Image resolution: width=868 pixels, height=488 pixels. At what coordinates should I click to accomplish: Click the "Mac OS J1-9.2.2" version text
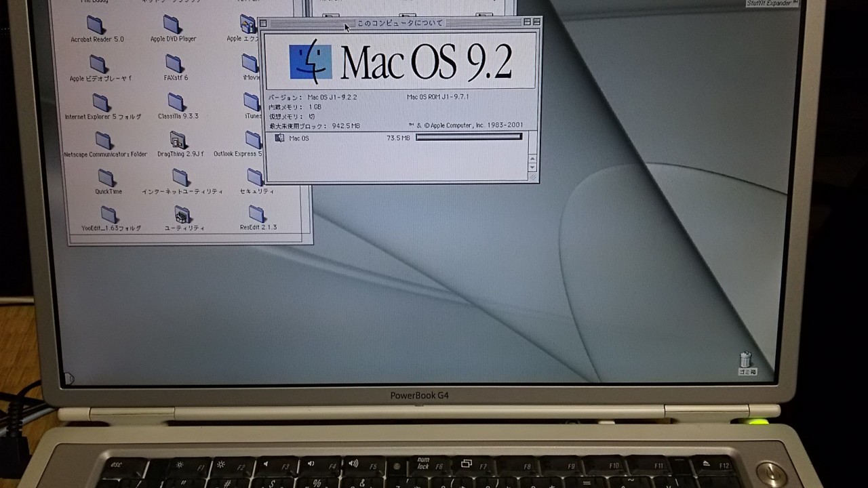tap(332, 98)
